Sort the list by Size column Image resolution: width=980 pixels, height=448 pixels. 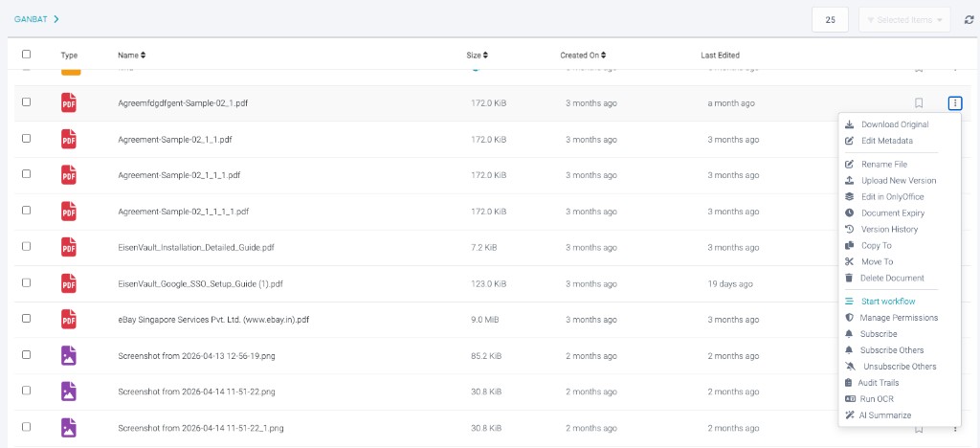coord(477,55)
